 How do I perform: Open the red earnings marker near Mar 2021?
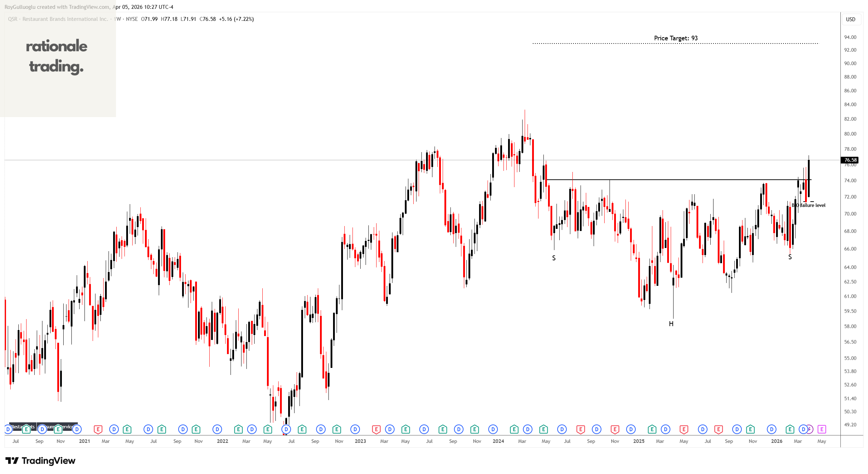tap(98, 429)
